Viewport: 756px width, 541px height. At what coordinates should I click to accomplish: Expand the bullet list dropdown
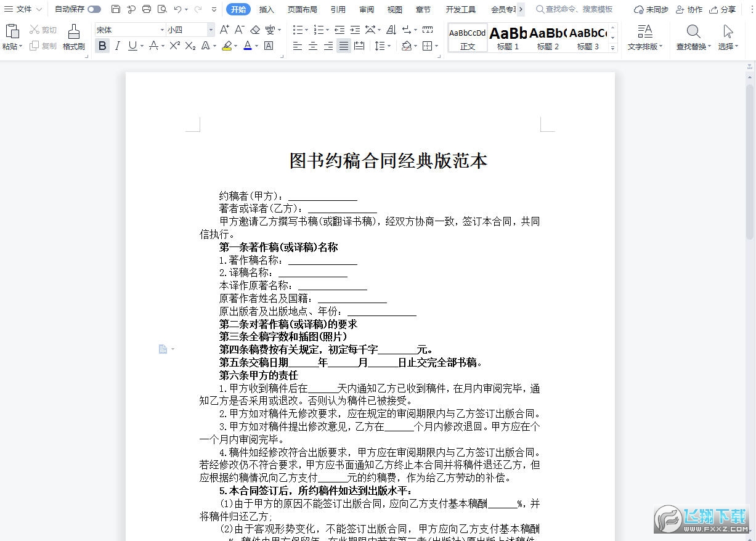click(x=306, y=30)
